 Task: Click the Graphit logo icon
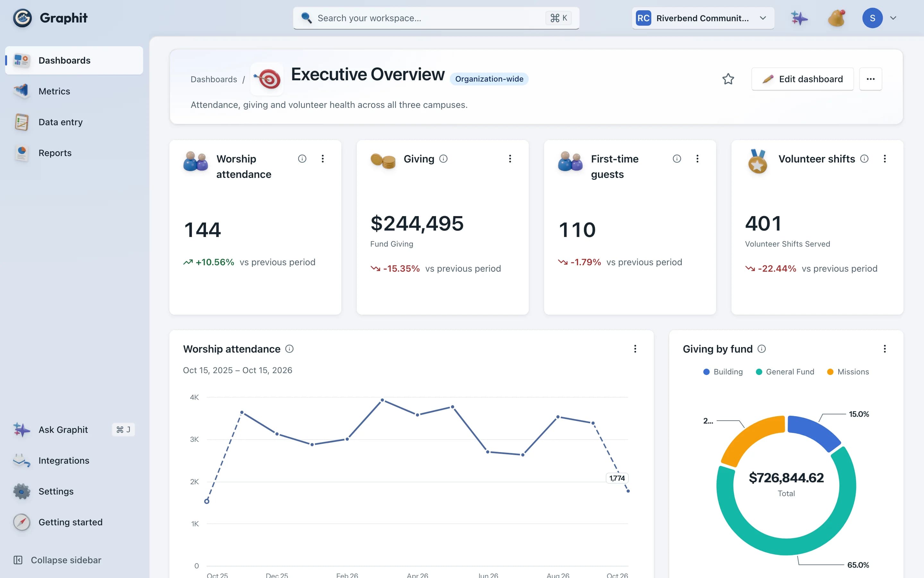pos(22,18)
